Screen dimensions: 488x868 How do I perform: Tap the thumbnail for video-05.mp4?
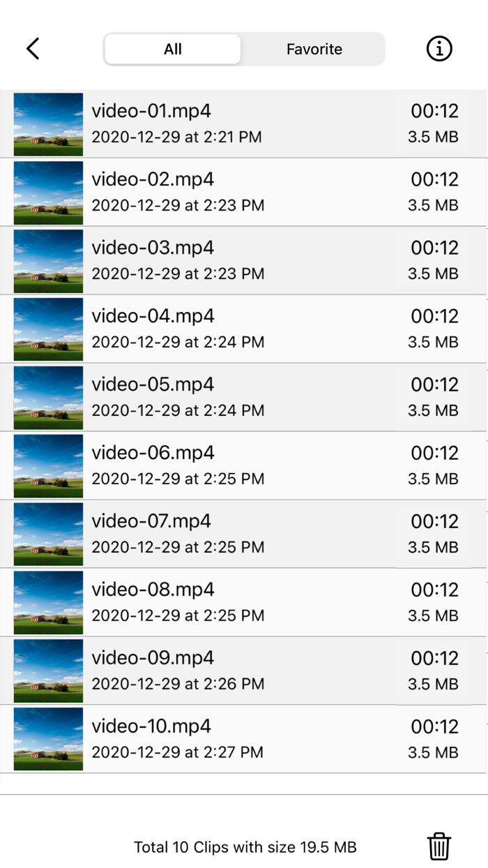(x=47, y=397)
